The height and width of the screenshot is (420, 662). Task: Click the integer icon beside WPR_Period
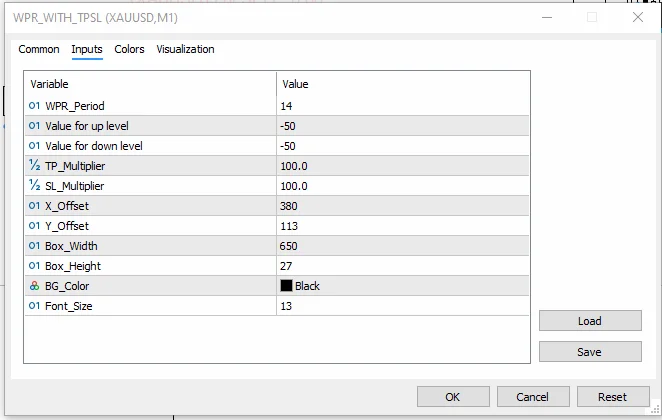pyautogui.click(x=35, y=106)
